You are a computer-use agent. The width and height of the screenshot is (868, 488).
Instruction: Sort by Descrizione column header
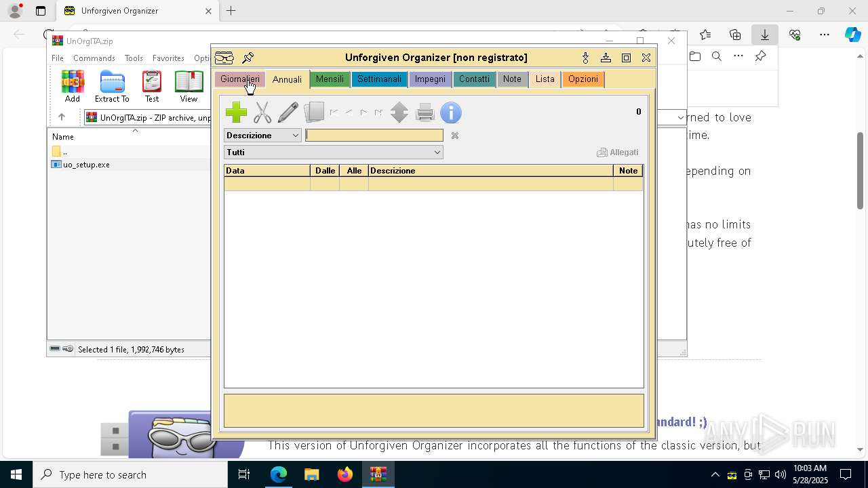(491, 171)
